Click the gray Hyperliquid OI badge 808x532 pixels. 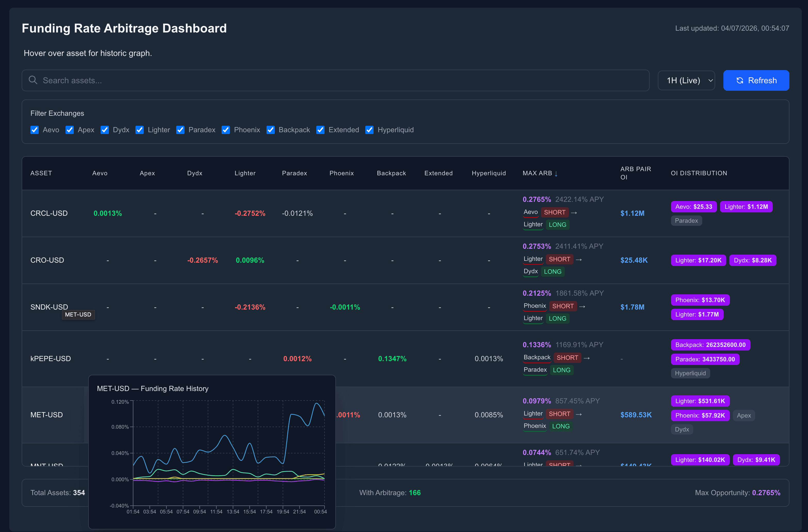(x=690, y=373)
